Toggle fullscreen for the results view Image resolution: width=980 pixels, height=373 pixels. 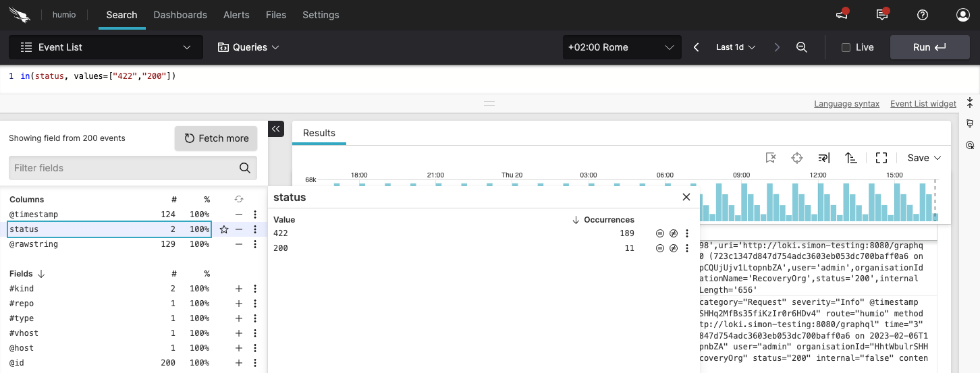click(x=881, y=158)
